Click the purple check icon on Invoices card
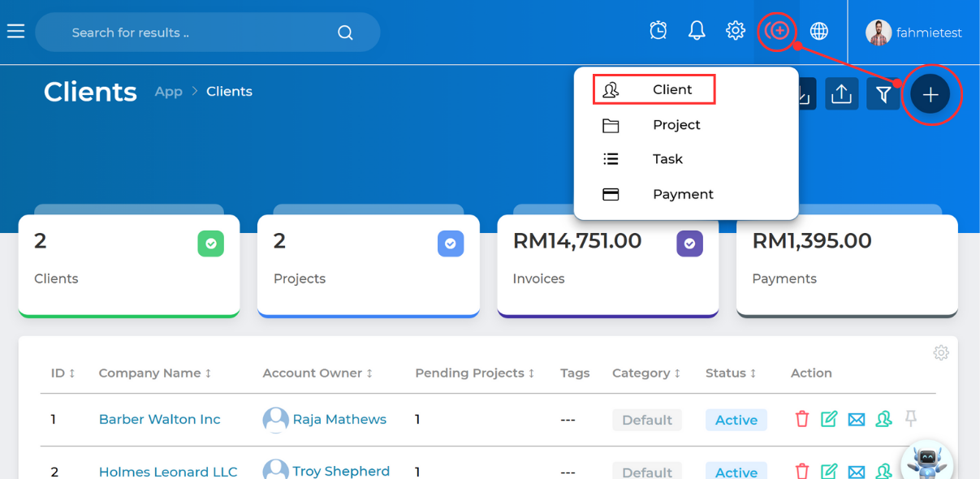 click(690, 244)
